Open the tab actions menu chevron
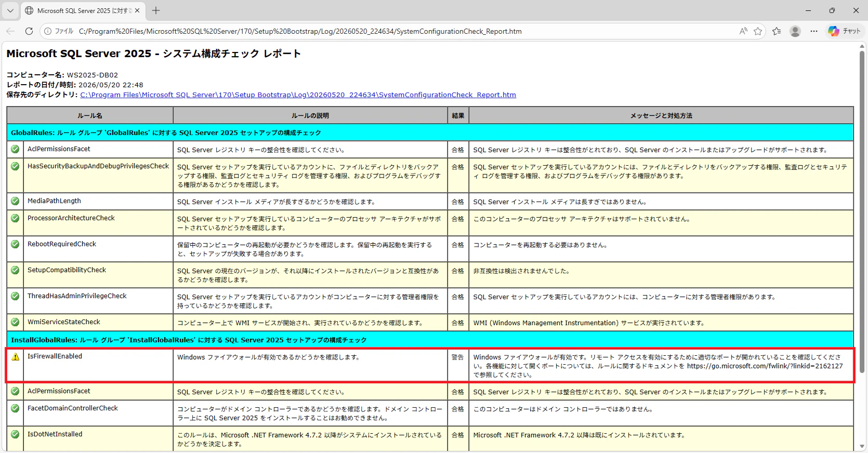 10,10
